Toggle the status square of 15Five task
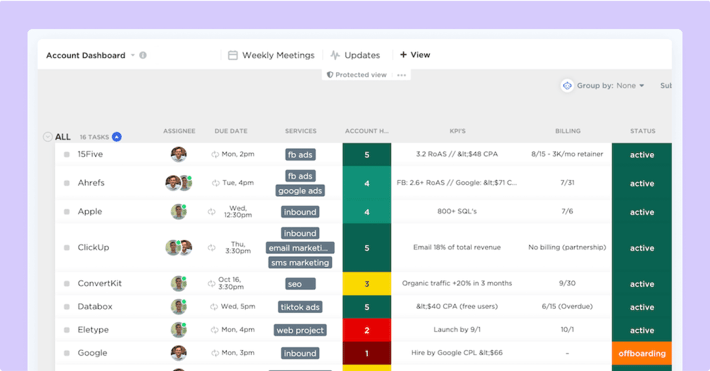This screenshot has width=710, height=371. point(67,154)
